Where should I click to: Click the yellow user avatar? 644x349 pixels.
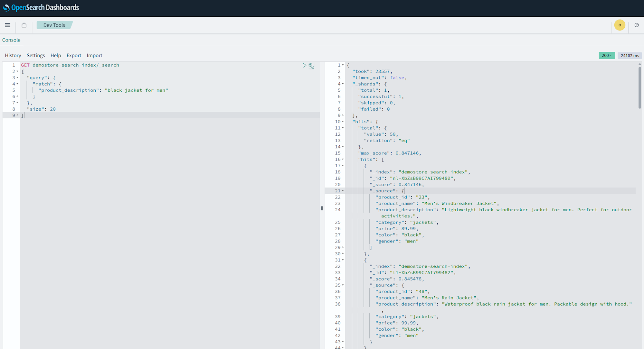(620, 25)
